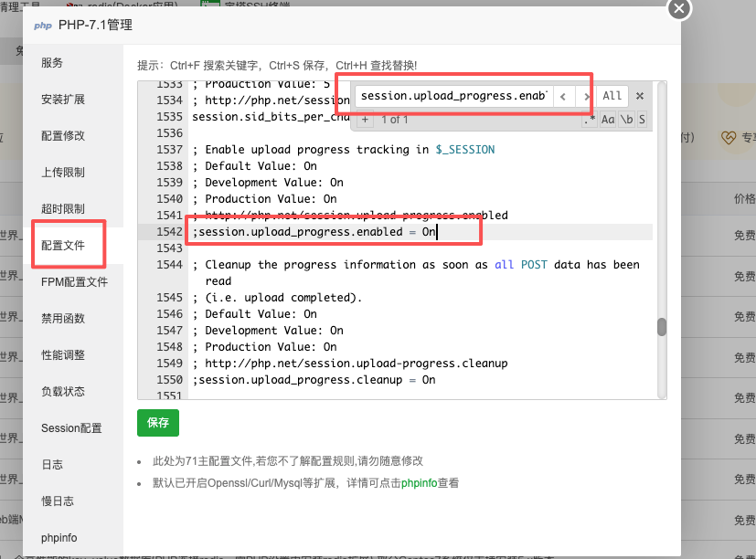Go to previous search match
This screenshot has width=756, height=559.
coord(563,97)
